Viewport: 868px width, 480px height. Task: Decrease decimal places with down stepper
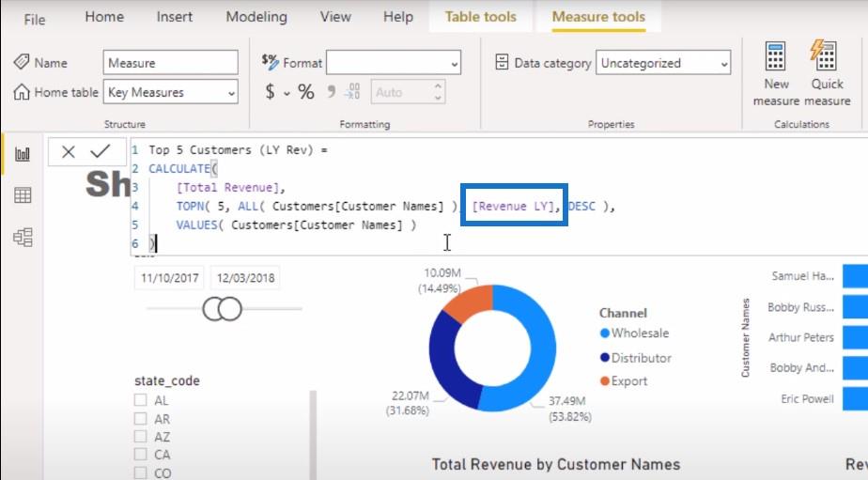(438, 98)
